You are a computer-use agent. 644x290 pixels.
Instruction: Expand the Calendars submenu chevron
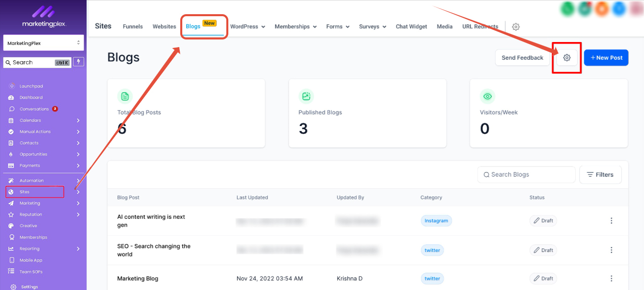78,120
